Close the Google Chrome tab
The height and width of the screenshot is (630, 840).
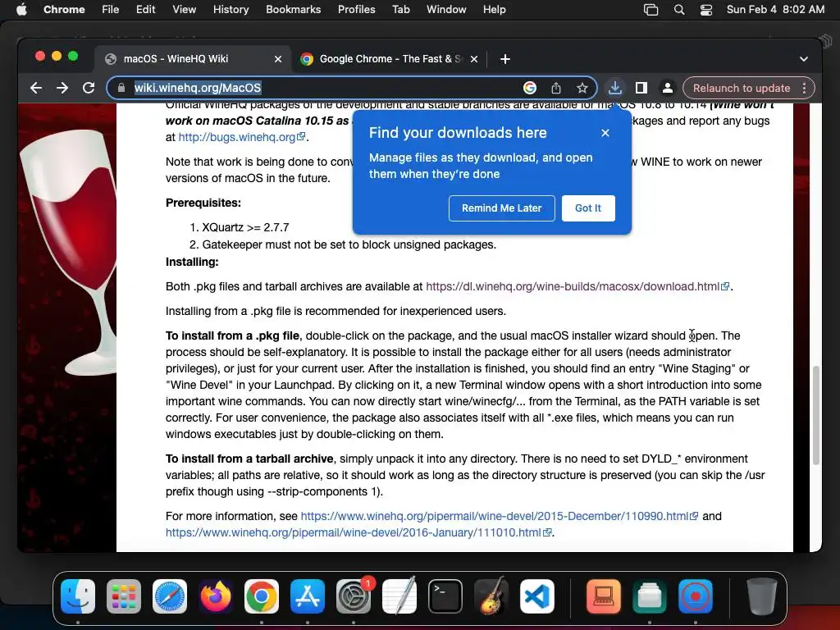coord(474,59)
